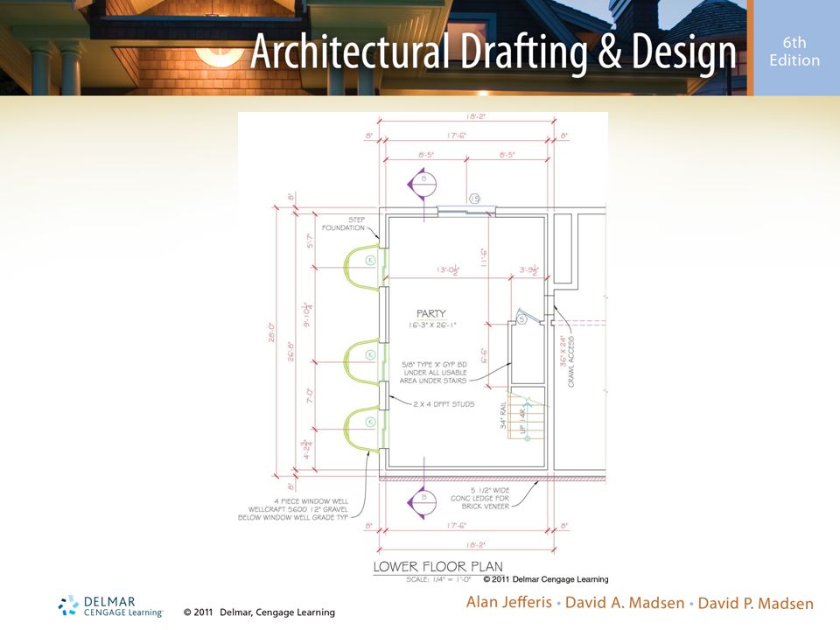Select the STEP FOUNDATION note
This screenshot has width=840, height=630.
(x=343, y=224)
